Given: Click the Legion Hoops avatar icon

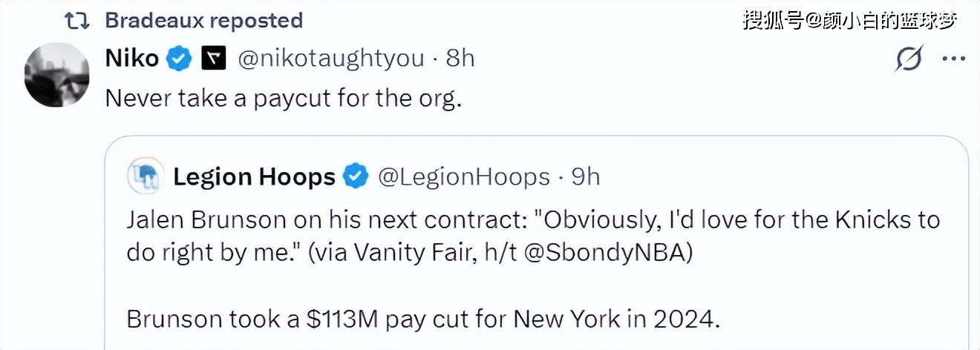Looking at the screenshot, I should [146, 176].
